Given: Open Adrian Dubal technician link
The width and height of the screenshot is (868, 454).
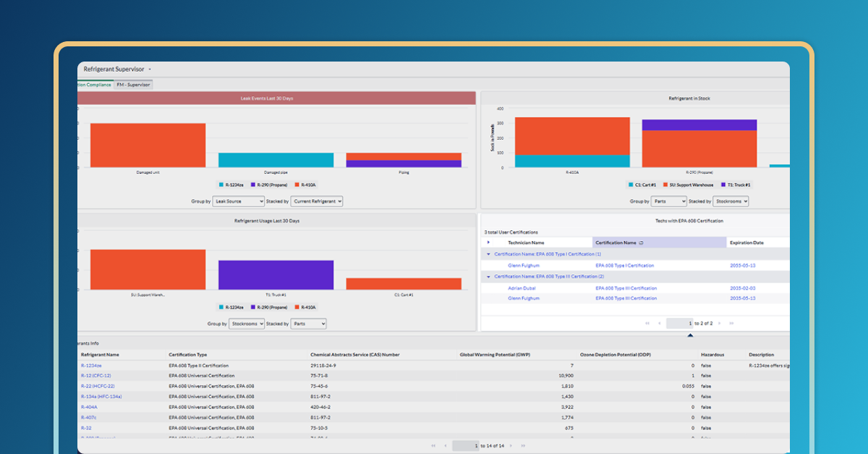Looking at the screenshot, I should (522, 287).
